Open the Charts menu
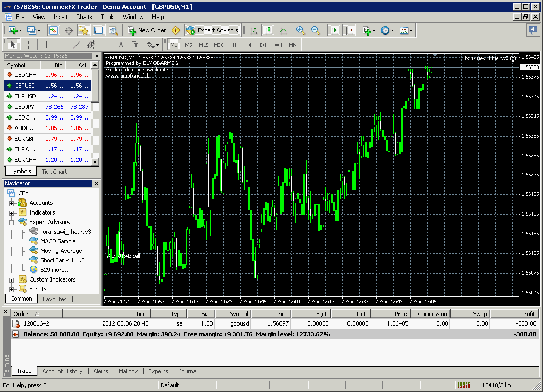Image resolution: width=543 pixels, height=392 pixels. pyautogui.click(x=84, y=17)
